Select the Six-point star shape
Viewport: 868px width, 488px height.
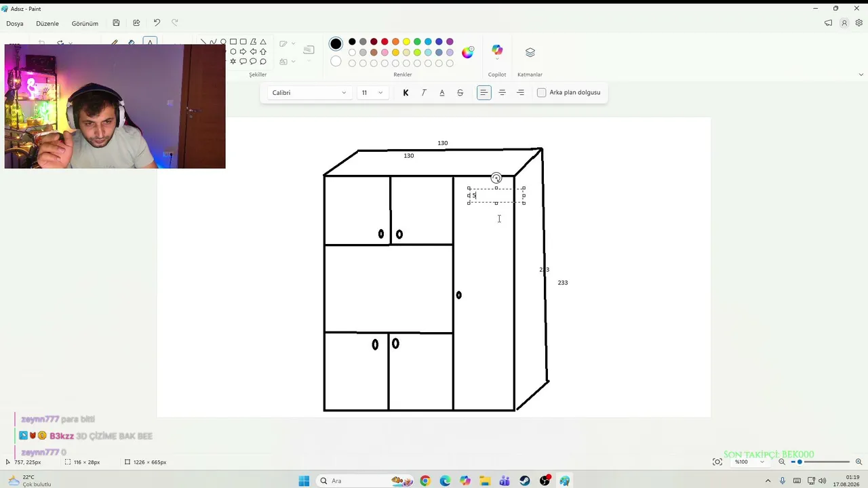233,62
